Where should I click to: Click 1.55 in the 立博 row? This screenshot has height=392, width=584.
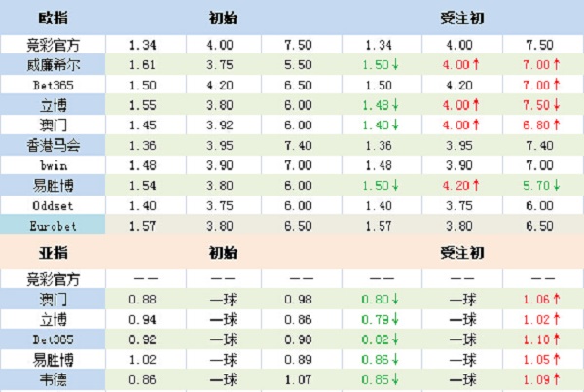pos(142,105)
